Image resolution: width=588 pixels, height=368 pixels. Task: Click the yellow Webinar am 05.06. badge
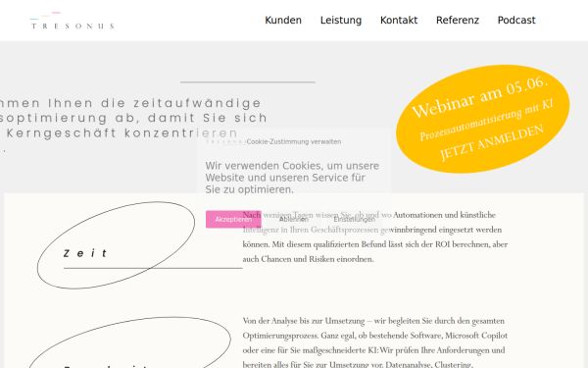482,119
